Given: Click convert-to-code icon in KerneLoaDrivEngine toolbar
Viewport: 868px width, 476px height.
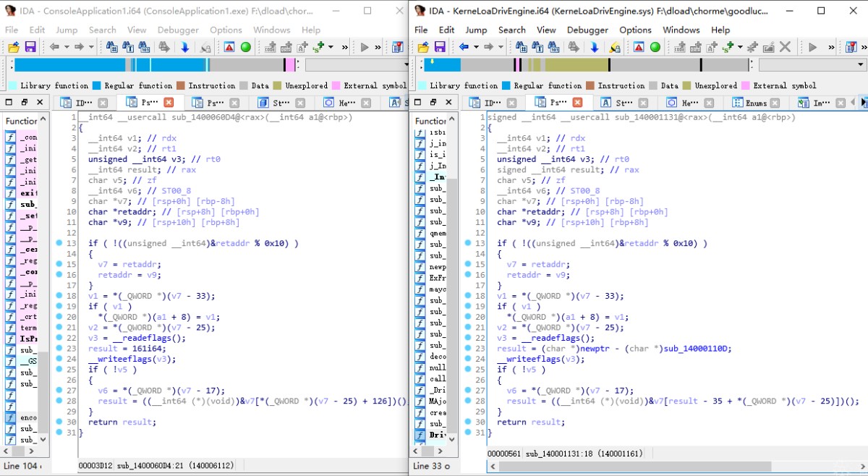Looking at the screenshot, I should 681,47.
